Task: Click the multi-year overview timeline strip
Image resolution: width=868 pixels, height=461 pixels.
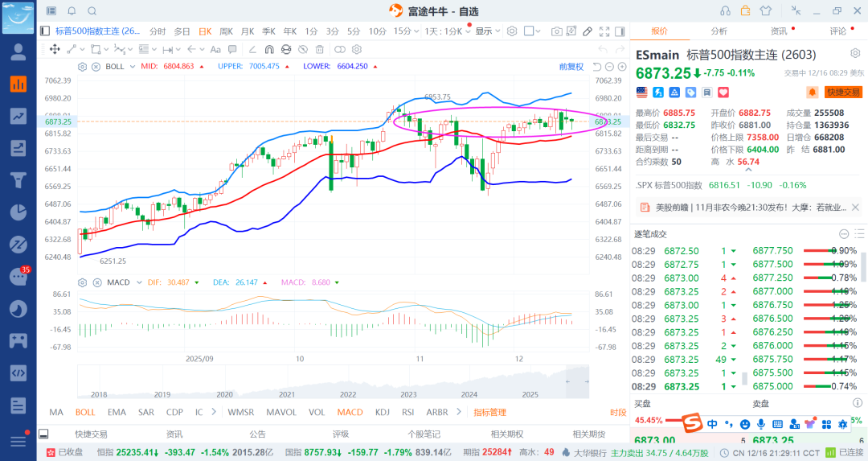Action: pos(334,382)
